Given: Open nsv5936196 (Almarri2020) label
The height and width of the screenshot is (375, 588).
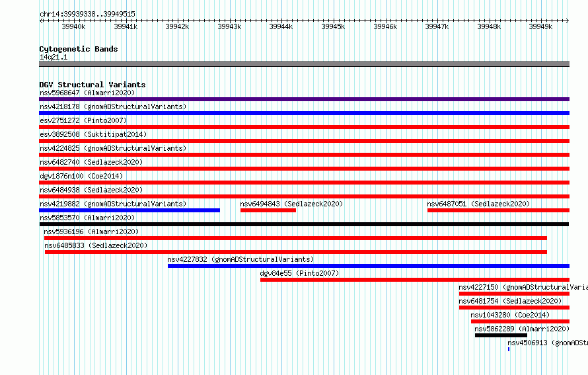Looking at the screenshot, I should 91,231.
